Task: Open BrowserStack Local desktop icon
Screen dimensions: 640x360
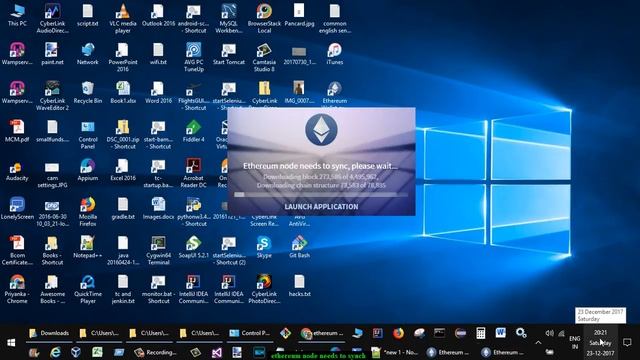Action: coord(264,18)
